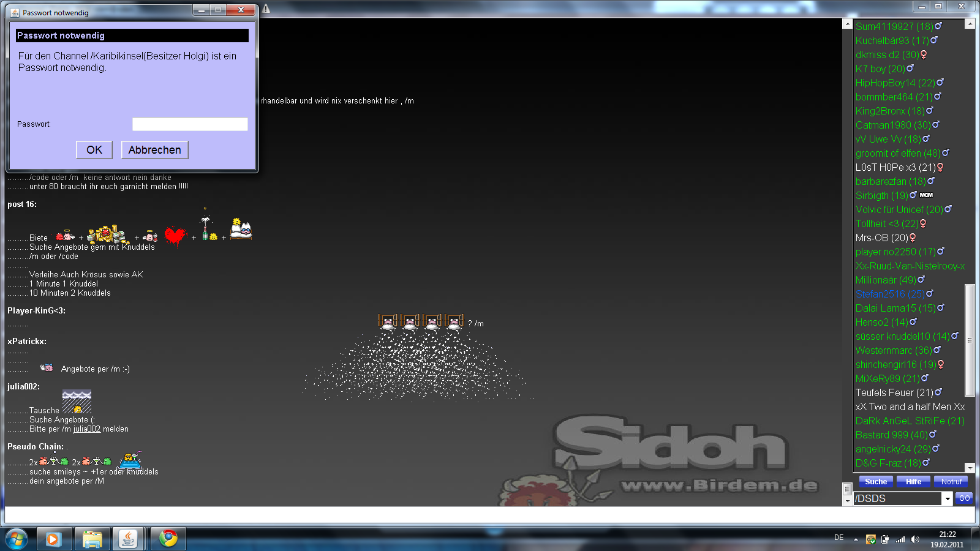Click the power plug battery tray icon
980x551 pixels.
coord(885,539)
